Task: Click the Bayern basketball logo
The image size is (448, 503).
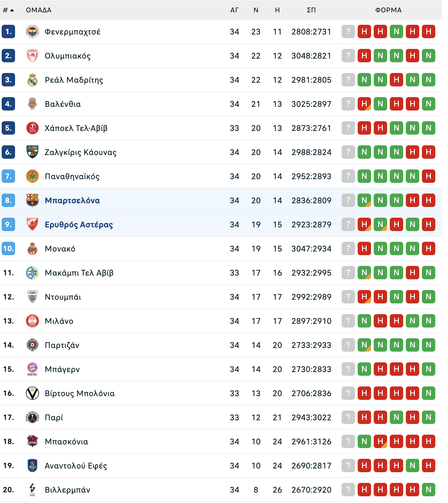Action: (32, 369)
